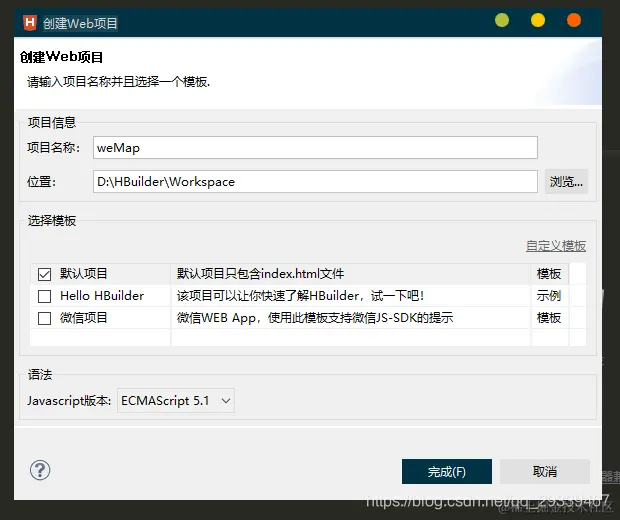Close dialog with the orange circle button
Screen dimensions: 620x520
click(x=574, y=20)
